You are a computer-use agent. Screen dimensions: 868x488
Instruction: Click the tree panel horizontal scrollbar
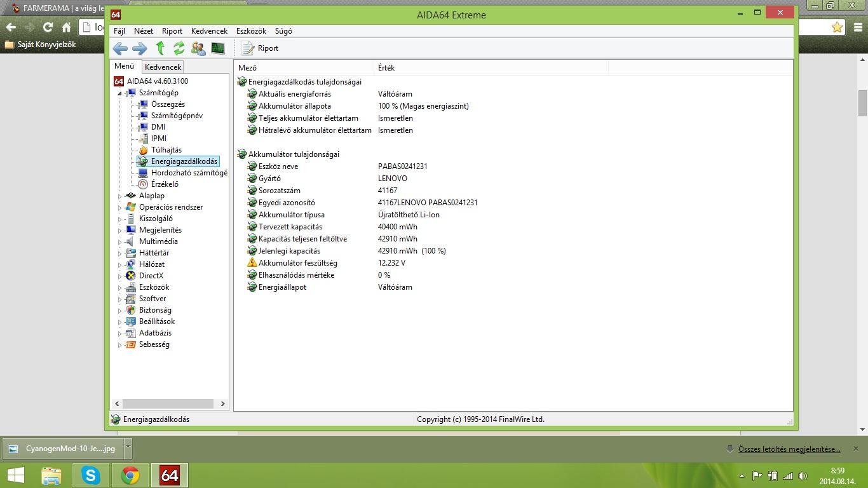tap(168, 403)
